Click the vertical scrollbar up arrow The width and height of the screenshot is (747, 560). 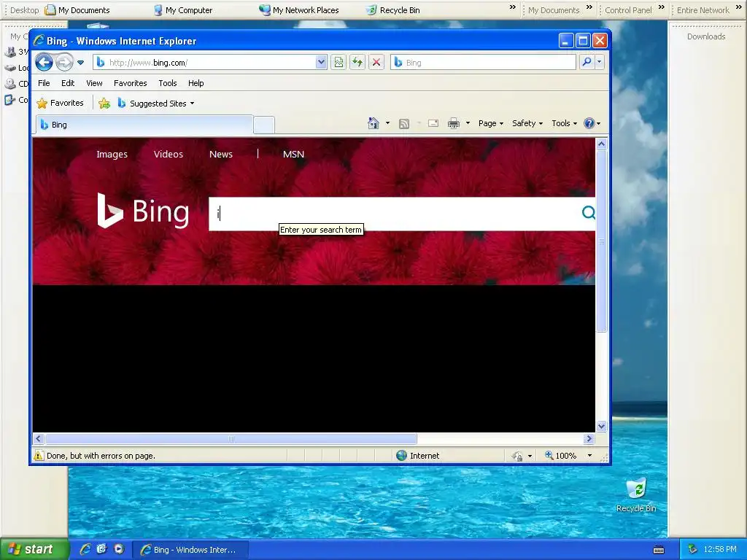(x=601, y=144)
